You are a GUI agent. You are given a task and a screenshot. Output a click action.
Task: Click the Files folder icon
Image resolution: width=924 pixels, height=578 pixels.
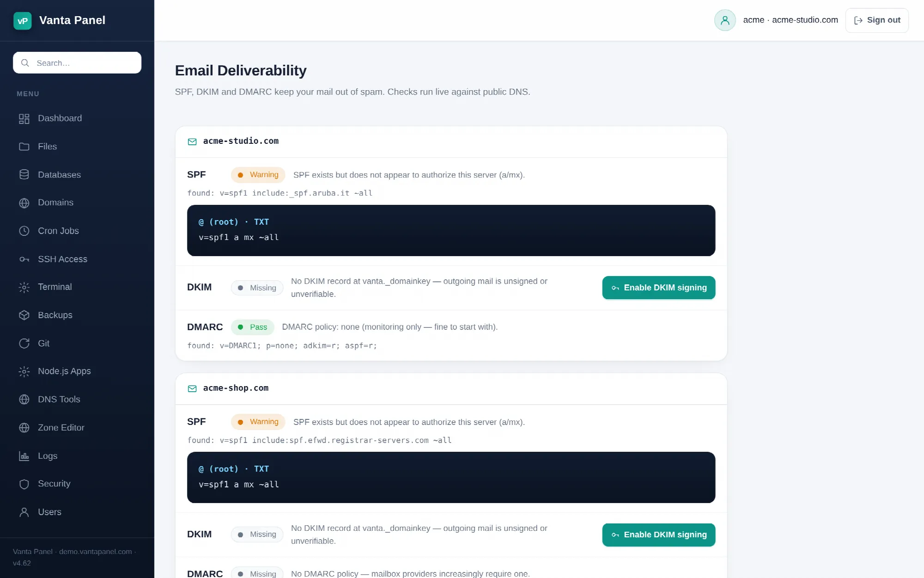tap(24, 147)
